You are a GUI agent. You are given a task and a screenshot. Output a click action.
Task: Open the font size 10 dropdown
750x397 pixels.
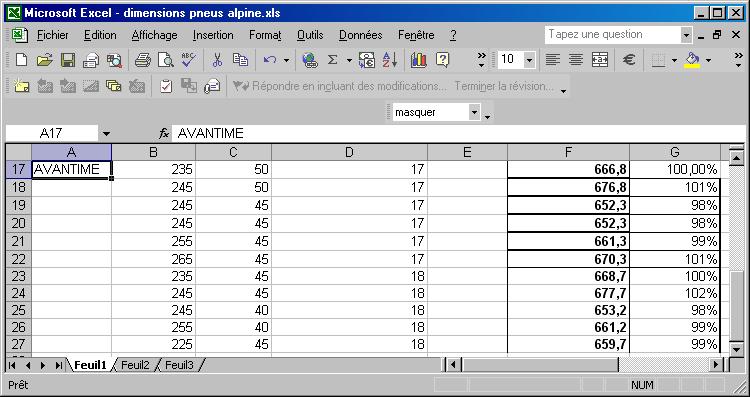pos(529,60)
